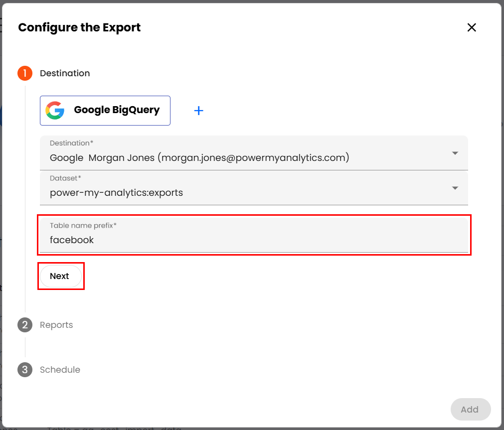
Task: Click the orange step 1 circle
Action: tap(25, 73)
